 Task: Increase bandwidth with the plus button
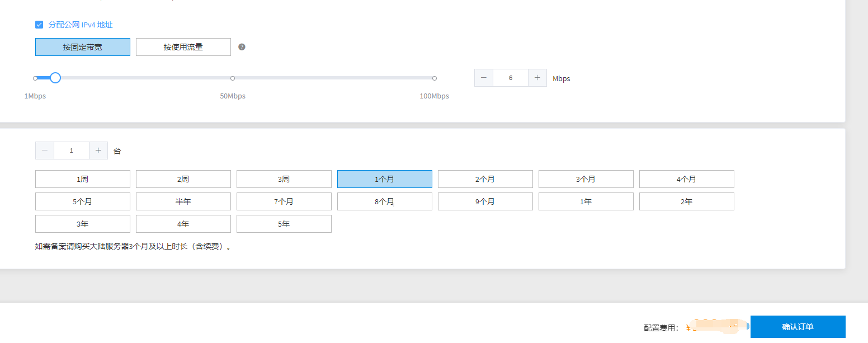pyautogui.click(x=537, y=78)
